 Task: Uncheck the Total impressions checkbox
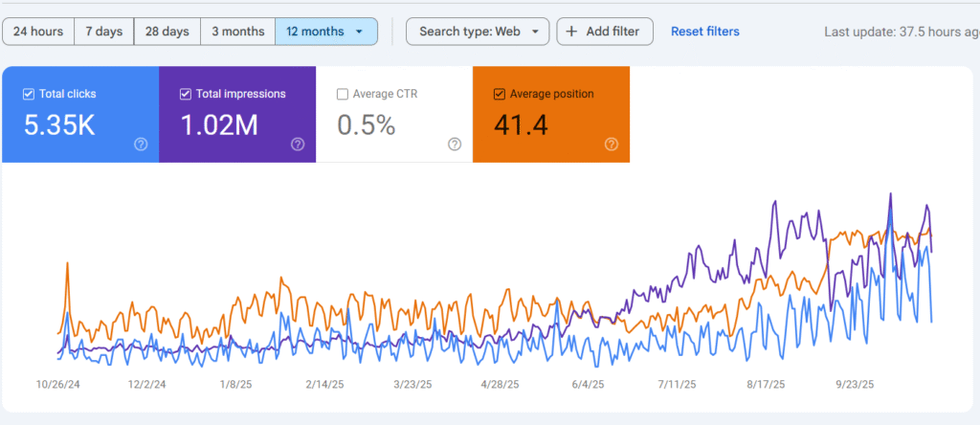point(186,94)
